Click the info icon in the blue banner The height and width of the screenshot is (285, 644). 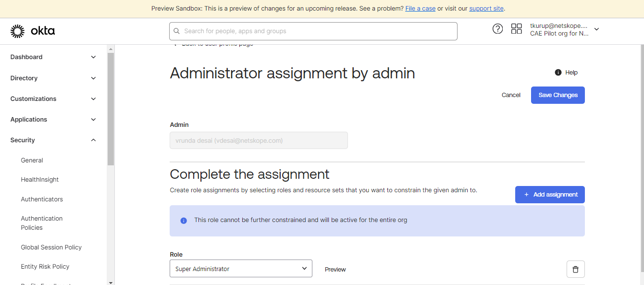(184, 221)
